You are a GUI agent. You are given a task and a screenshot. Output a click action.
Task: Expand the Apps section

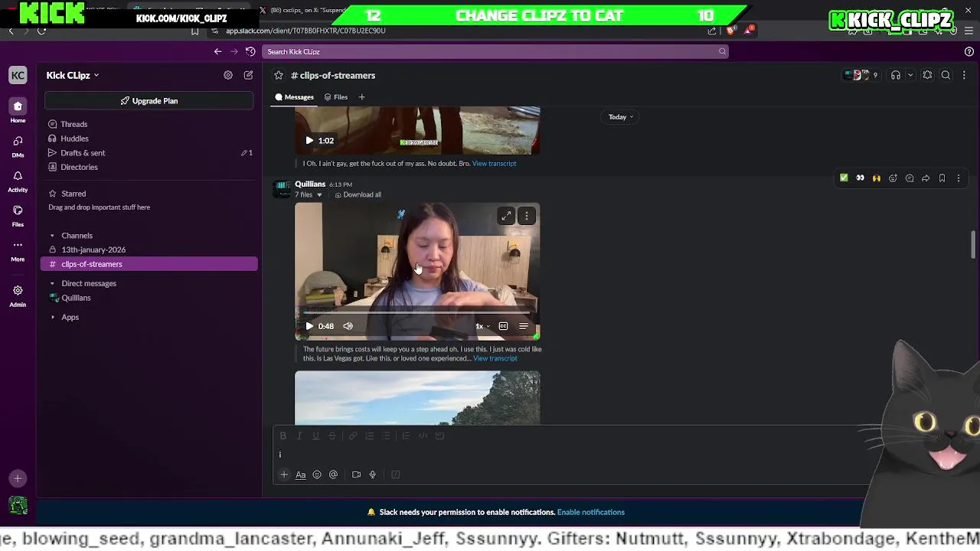[52, 317]
